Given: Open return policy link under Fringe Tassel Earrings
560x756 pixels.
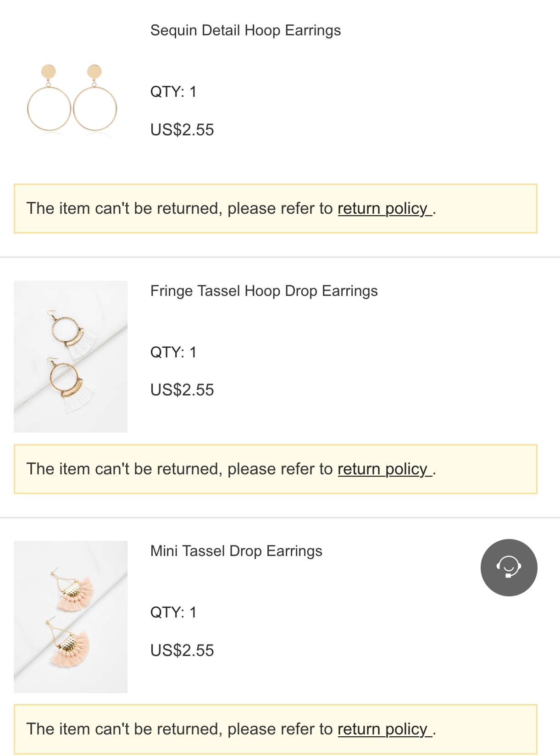Looking at the screenshot, I should pos(384,469).
